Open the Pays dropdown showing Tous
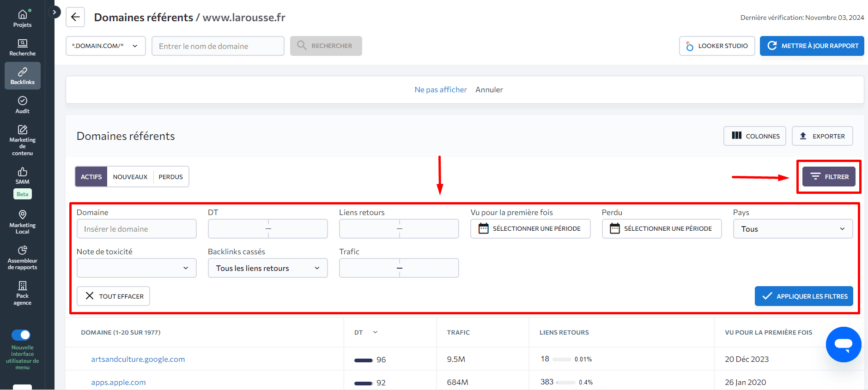 [x=793, y=229]
